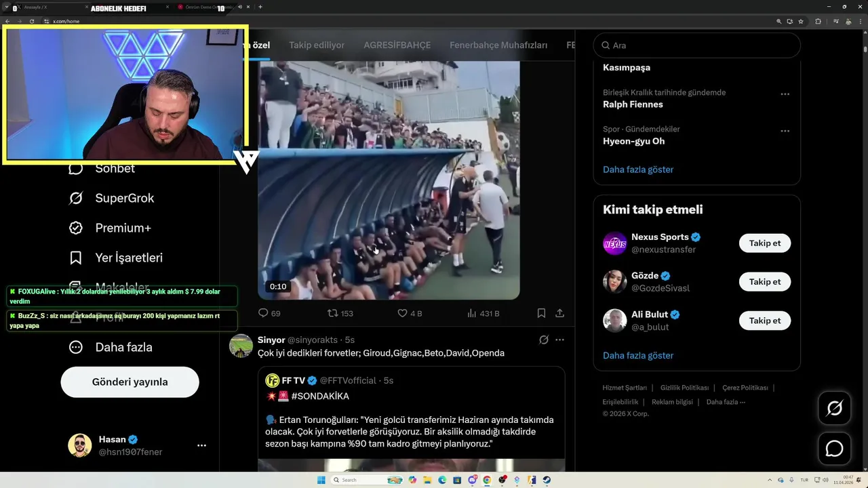Open quoted FF TV post
This screenshot has width=868, height=488.
click(411, 419)
